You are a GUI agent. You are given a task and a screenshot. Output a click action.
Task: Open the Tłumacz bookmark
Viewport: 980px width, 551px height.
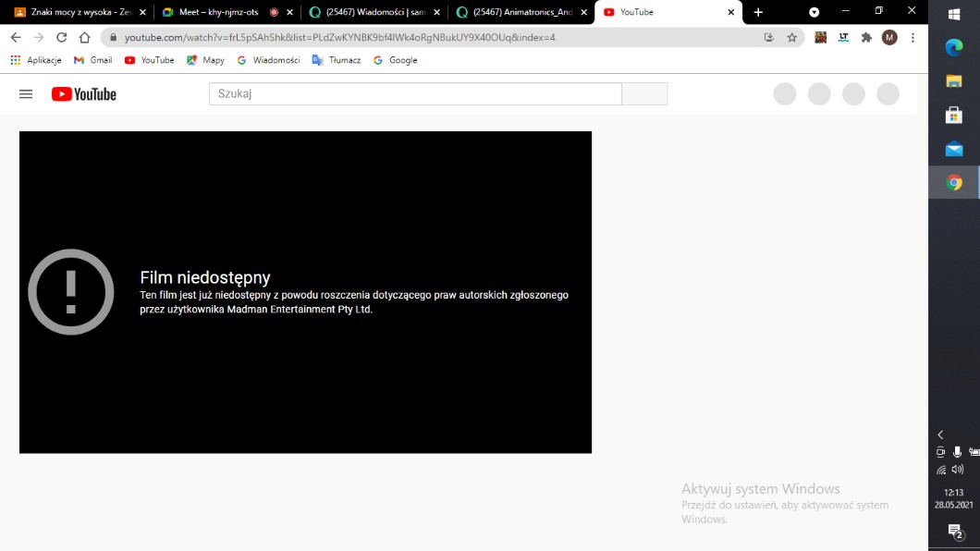337,60
